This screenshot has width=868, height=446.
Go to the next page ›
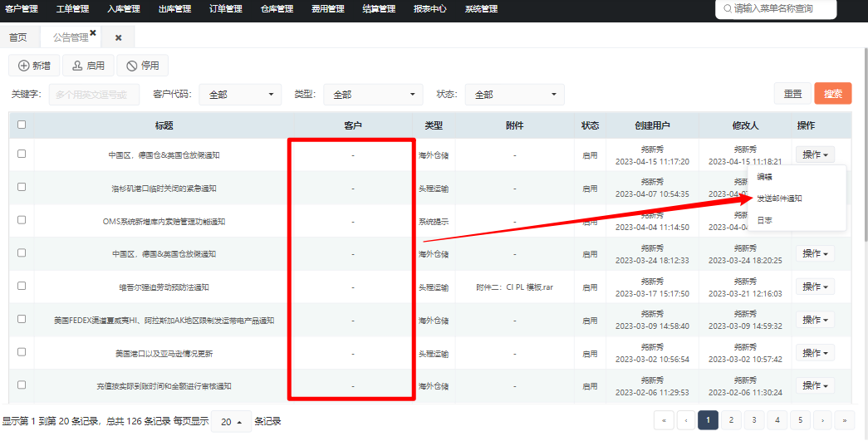[x=822, y=420]
